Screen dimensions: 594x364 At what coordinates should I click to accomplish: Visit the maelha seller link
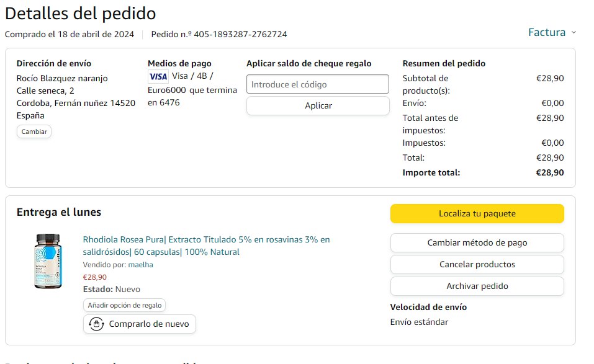(140, 265)
